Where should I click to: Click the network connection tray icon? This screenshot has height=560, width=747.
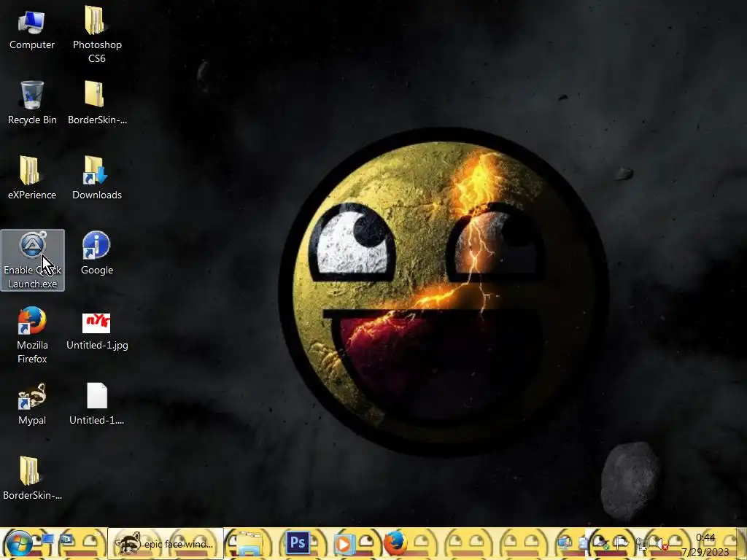(x=643, y=544)
